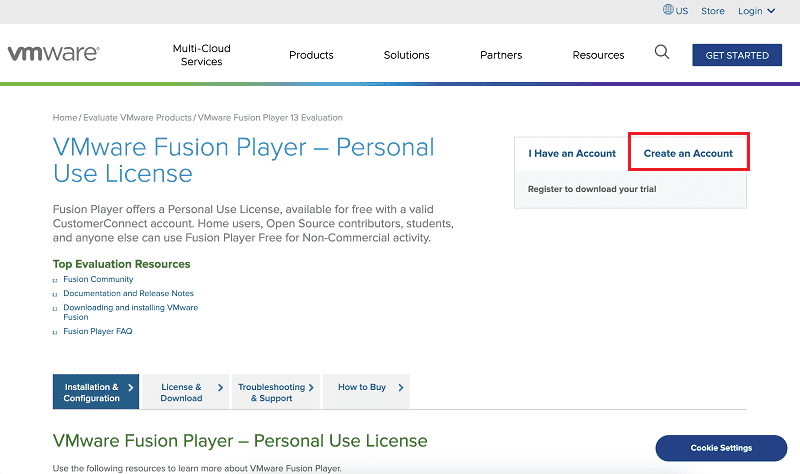The image size is (800, 474).
Task: Select Installation & Configuration tab
Action: pos(95,392)
